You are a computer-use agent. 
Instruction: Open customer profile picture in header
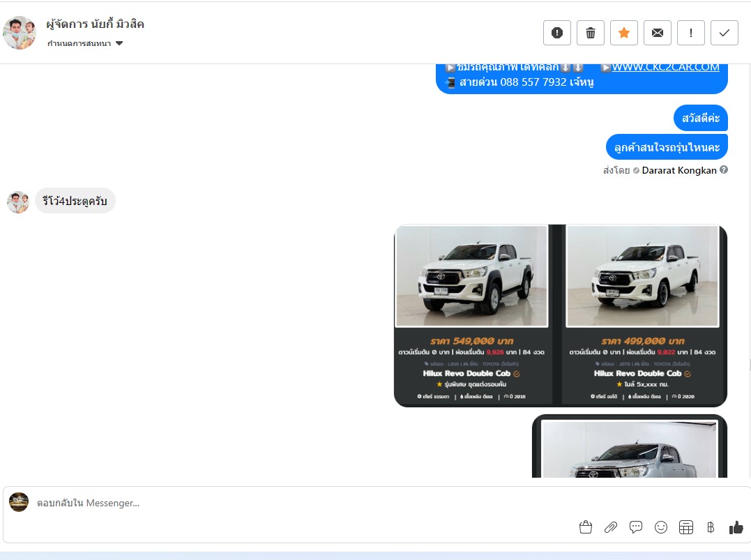point(20,33)
